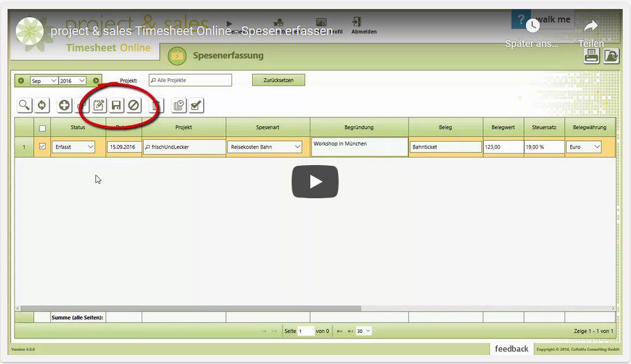Click the printer icon
This screenshot has height=364, width=631.
pyautogui.click(x=592, y=56)
